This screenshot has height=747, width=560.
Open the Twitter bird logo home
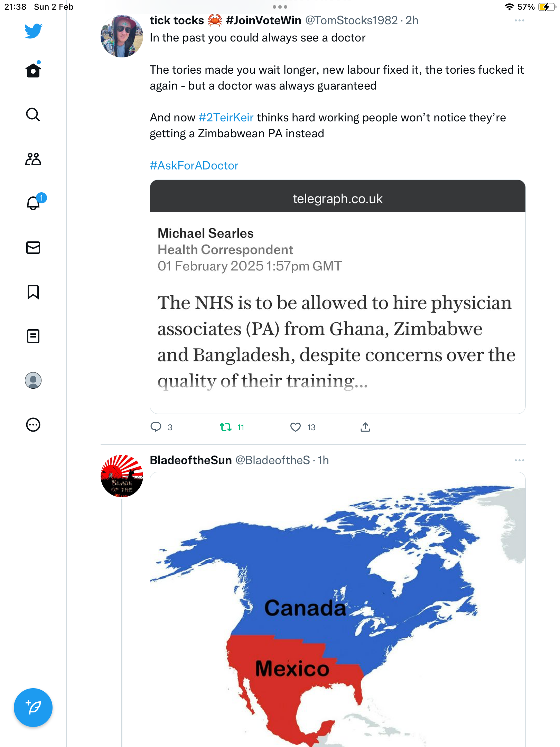point(33,31)
